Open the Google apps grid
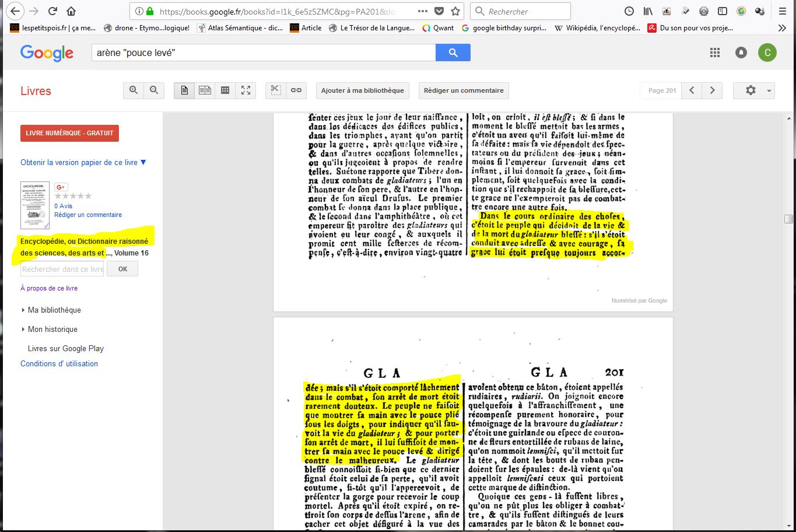 tap(715, 52)
